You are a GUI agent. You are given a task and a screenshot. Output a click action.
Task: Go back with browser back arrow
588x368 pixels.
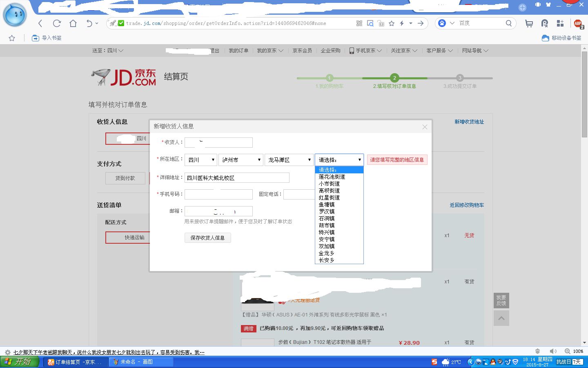point(40,23)
